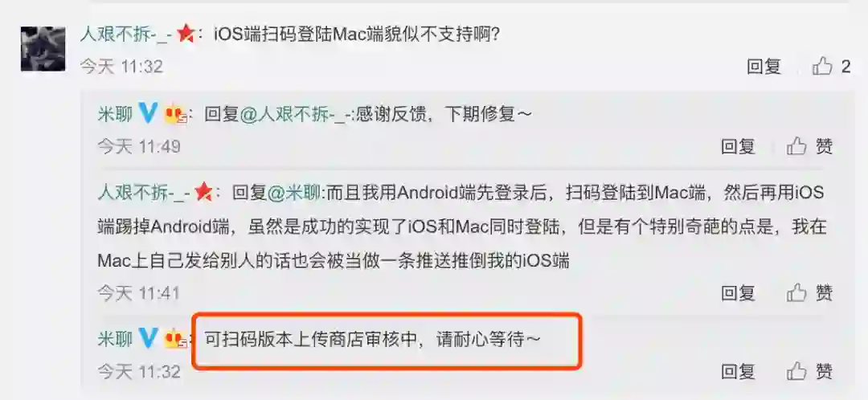868x400 pixels.
Task: Click medal icon beside bottom 米聊 name
Action: point(175,339)
